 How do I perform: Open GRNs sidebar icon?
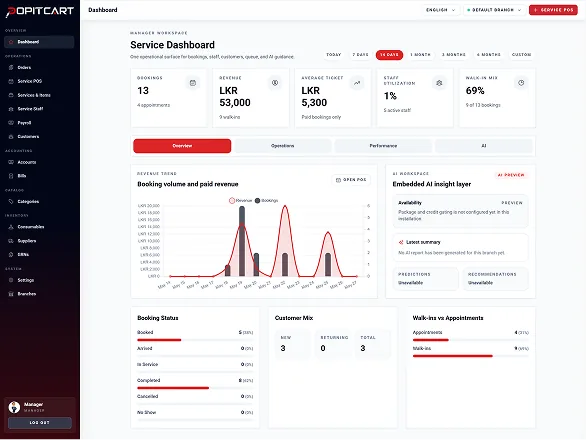[11, 255]
